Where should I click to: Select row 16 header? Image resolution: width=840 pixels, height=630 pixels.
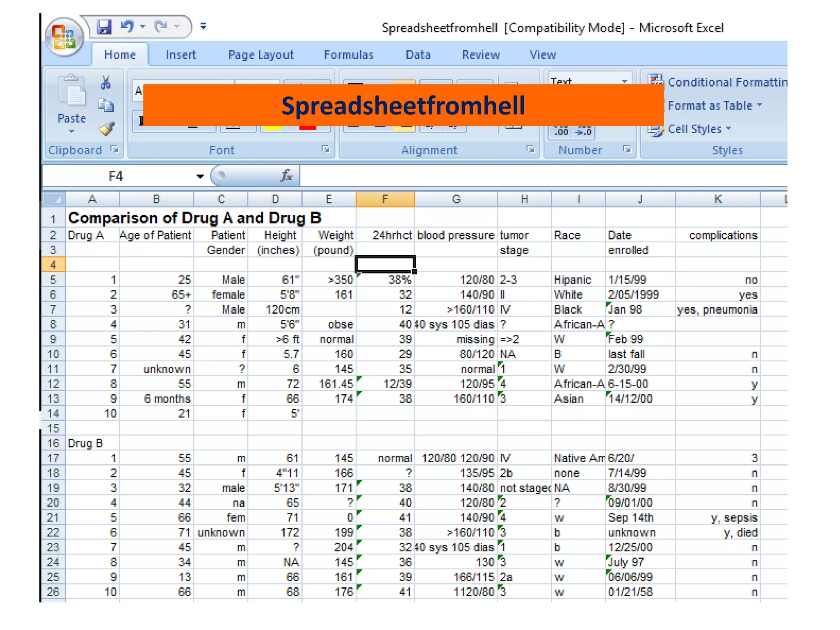point(53,443)
